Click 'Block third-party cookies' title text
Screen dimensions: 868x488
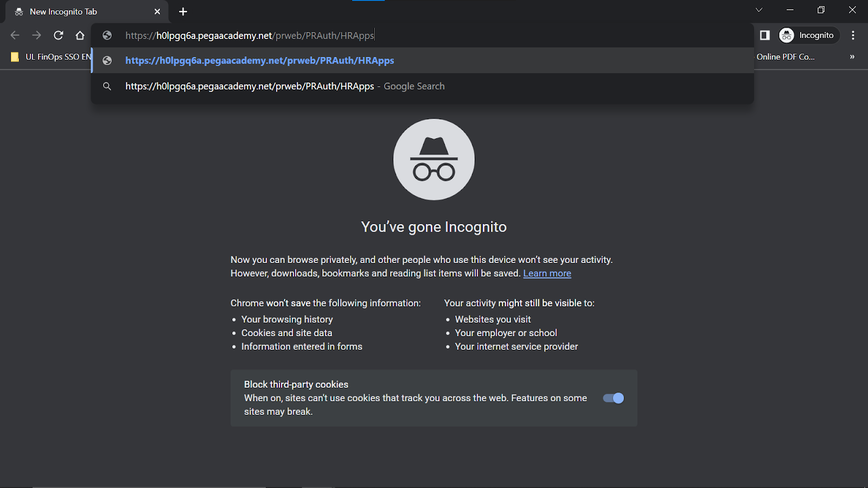click(x=296, y=384)
